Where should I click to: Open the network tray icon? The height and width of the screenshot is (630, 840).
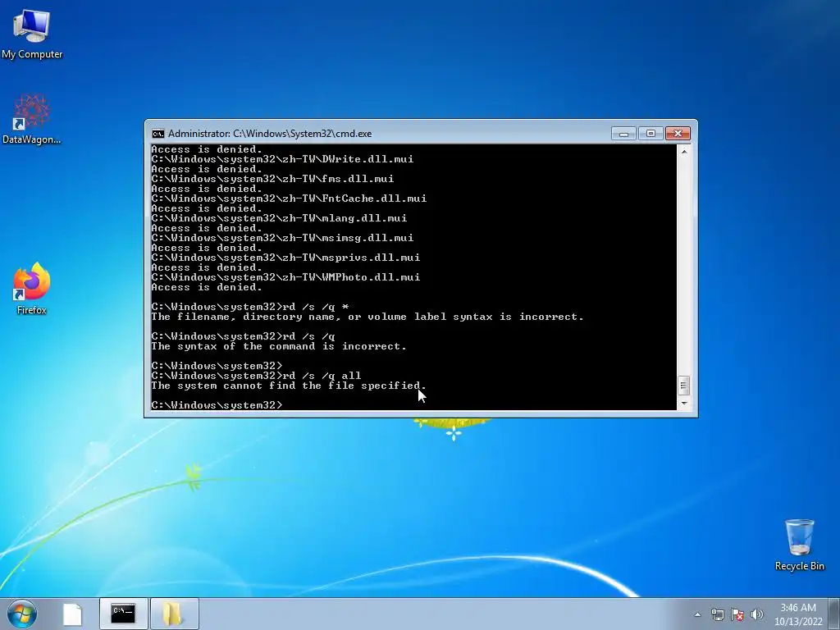717,614
